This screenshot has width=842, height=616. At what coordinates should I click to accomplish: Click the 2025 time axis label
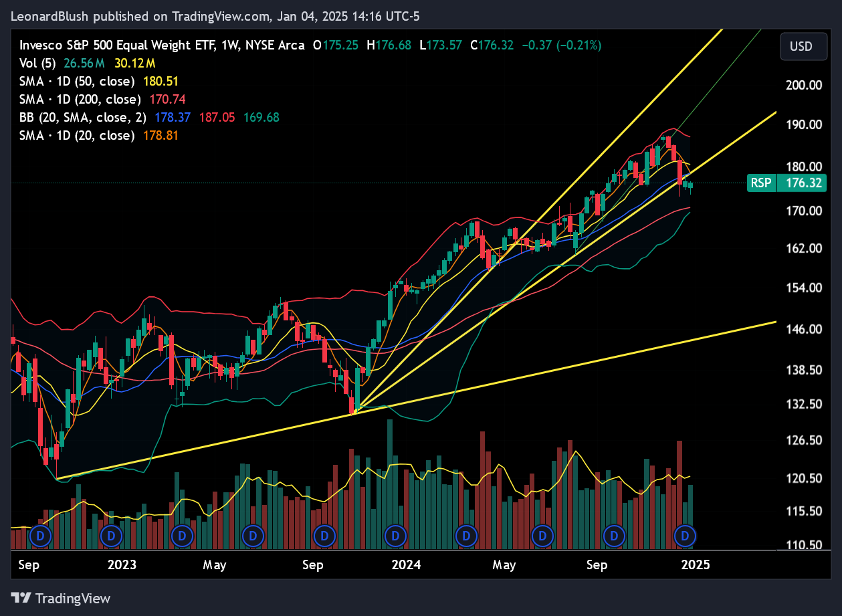pyautogui.click(x=695, y=565)
